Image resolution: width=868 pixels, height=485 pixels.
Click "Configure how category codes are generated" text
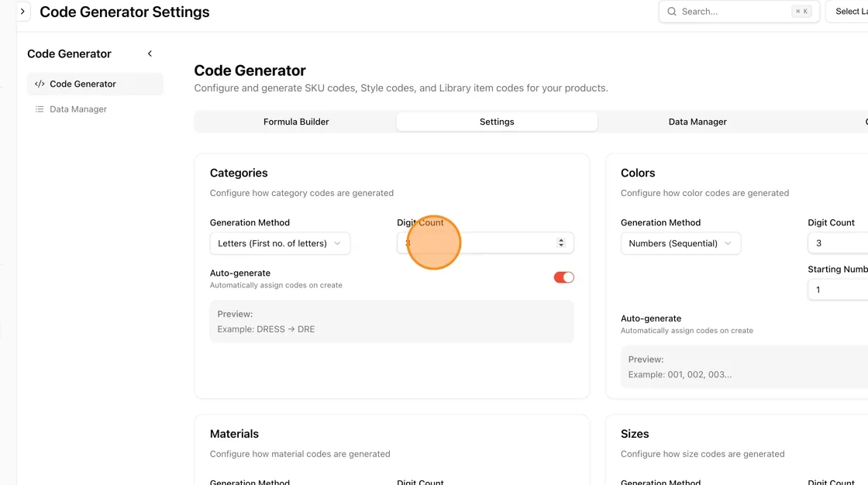[301, 193]
